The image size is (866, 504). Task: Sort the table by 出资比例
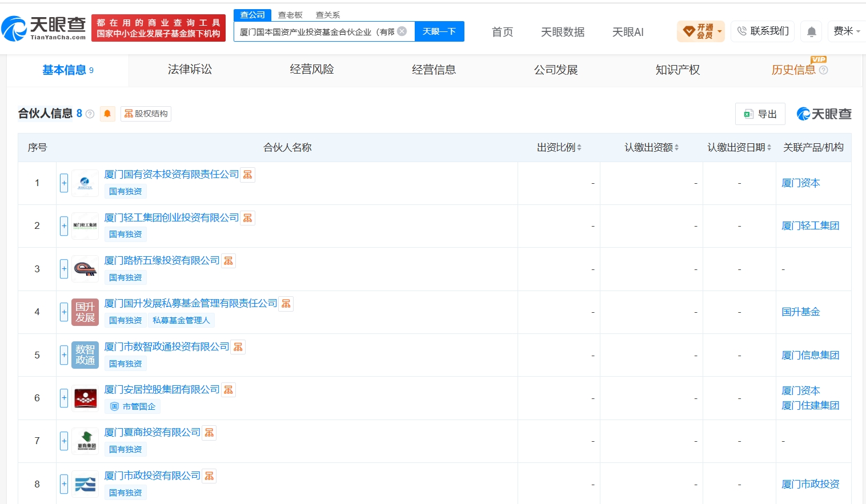(559, 147)
